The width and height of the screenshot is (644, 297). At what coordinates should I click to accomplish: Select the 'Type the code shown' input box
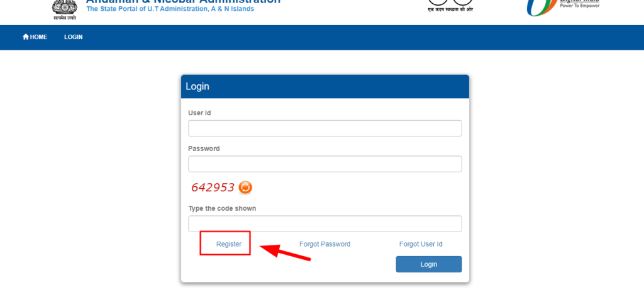[x=325, y=224]
